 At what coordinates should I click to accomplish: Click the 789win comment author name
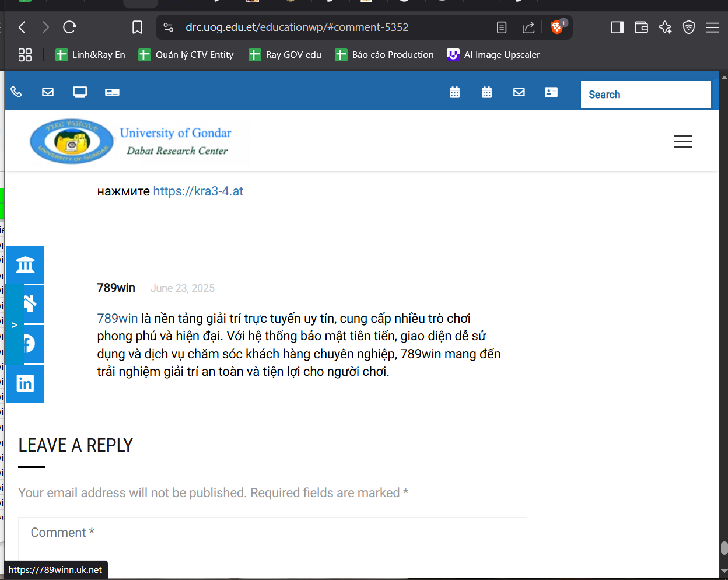pos(116,288)
